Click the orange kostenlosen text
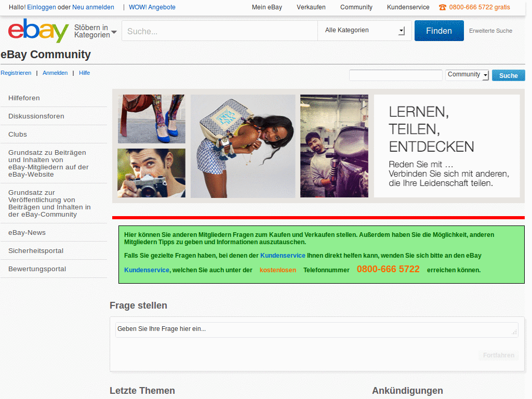This screenshot has width=532, height=399. click(x=278, y=270)
